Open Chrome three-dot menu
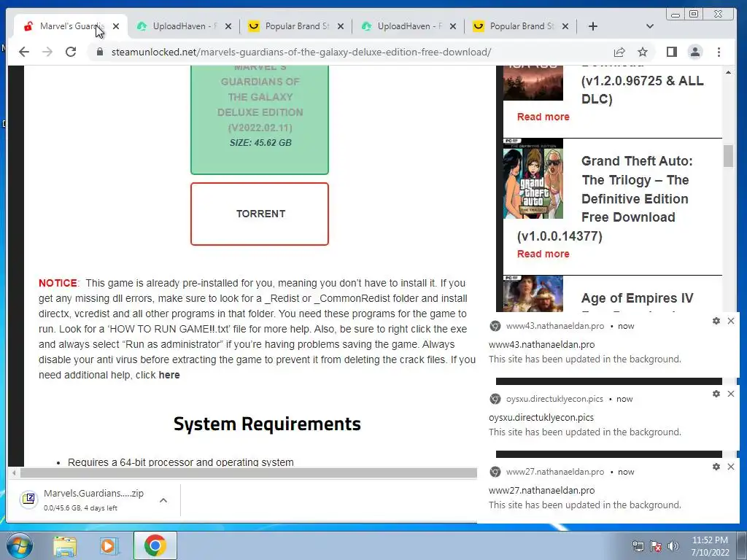 click(719, 52)
